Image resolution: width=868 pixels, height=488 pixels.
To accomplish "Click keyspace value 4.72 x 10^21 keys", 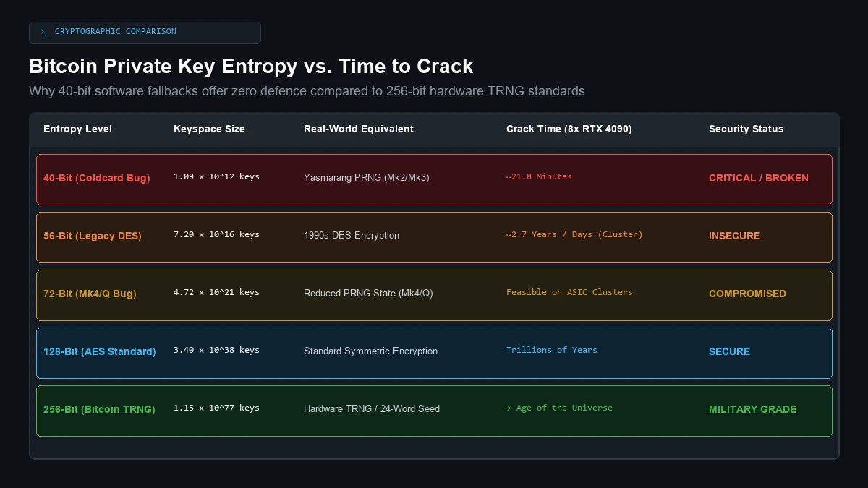I will pos(216,292).
